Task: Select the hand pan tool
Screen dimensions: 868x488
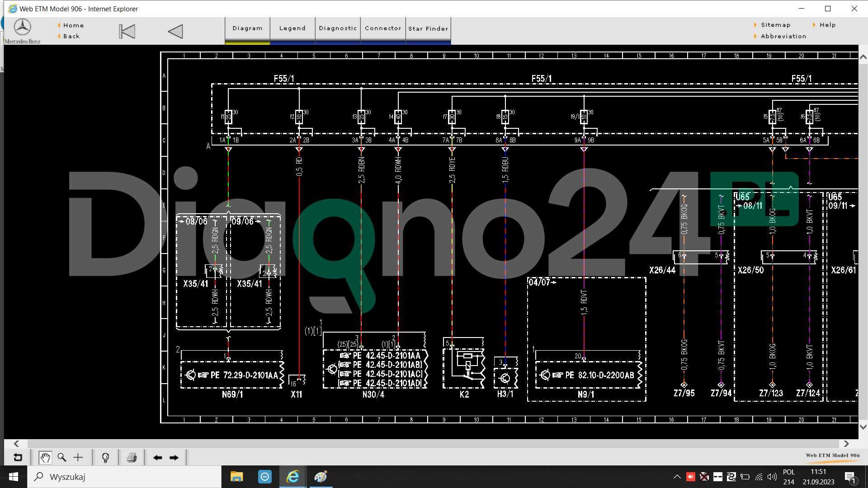Action: pyautogui.click(x=45, y=457)
